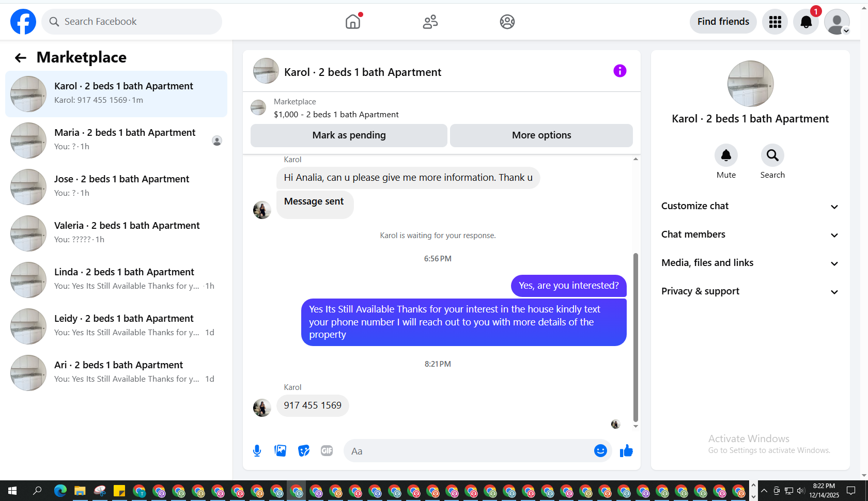Viewport: 868px width, 501px height.
Task: Expand Customize chat section
Action: pos(750,206)
